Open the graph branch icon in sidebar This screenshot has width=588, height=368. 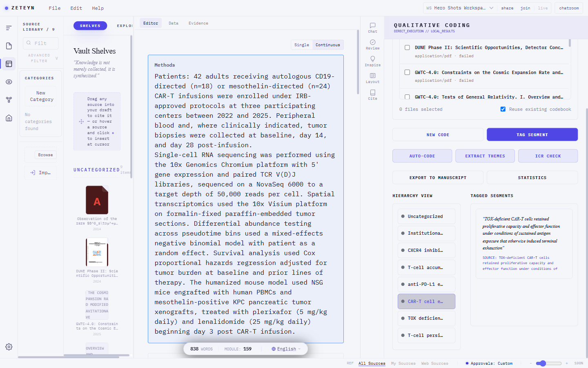[9, 100]
